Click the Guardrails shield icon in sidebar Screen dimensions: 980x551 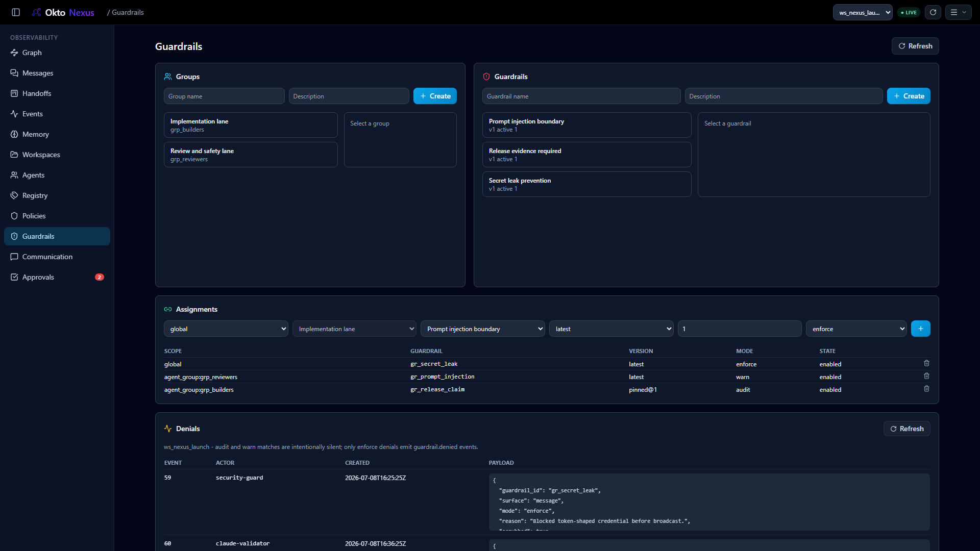tap(14, 236)
